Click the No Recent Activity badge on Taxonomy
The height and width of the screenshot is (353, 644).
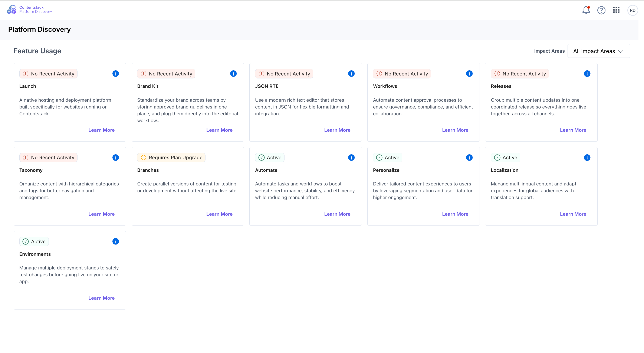[48, 158]
